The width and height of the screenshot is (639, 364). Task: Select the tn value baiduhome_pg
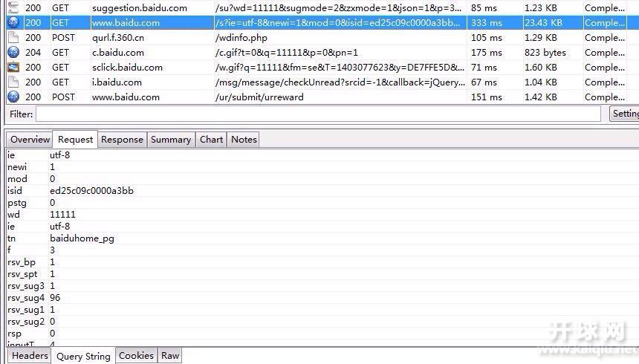82,238
